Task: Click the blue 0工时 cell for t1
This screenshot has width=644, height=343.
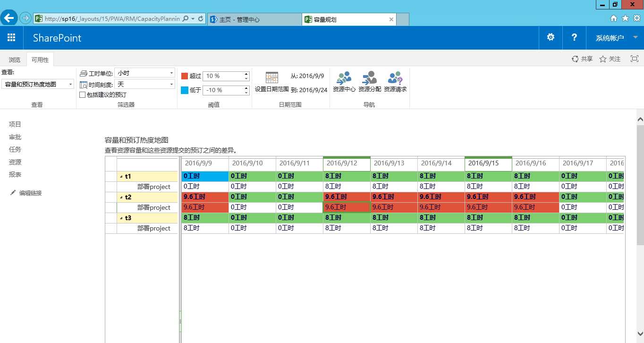Action: pos(205,176)
